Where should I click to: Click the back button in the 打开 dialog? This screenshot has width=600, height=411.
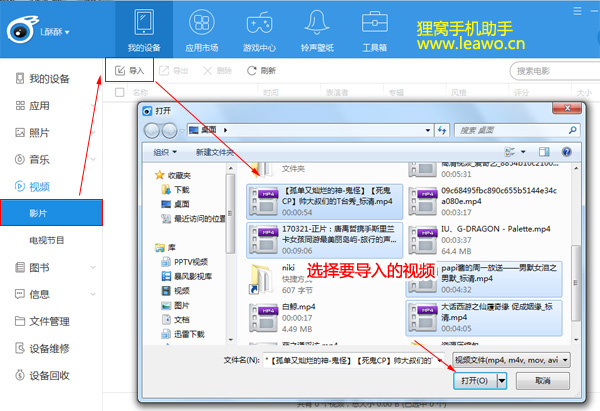(152, 130)
